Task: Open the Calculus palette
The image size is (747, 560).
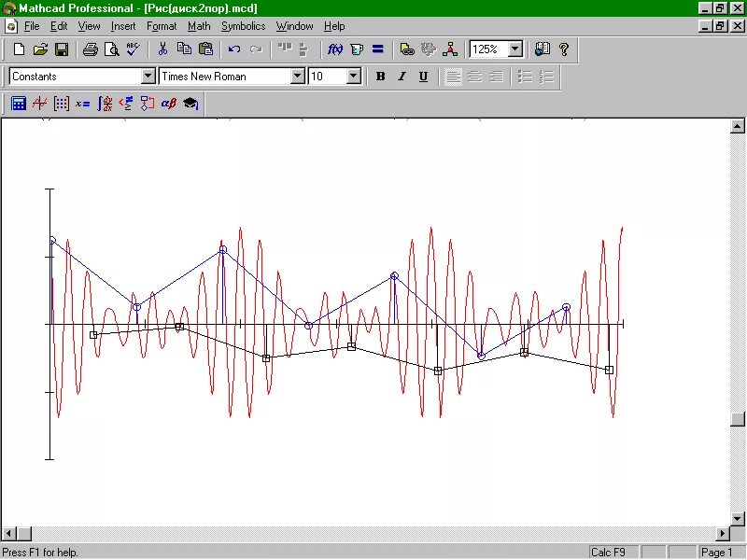Action: click(105, 104)
